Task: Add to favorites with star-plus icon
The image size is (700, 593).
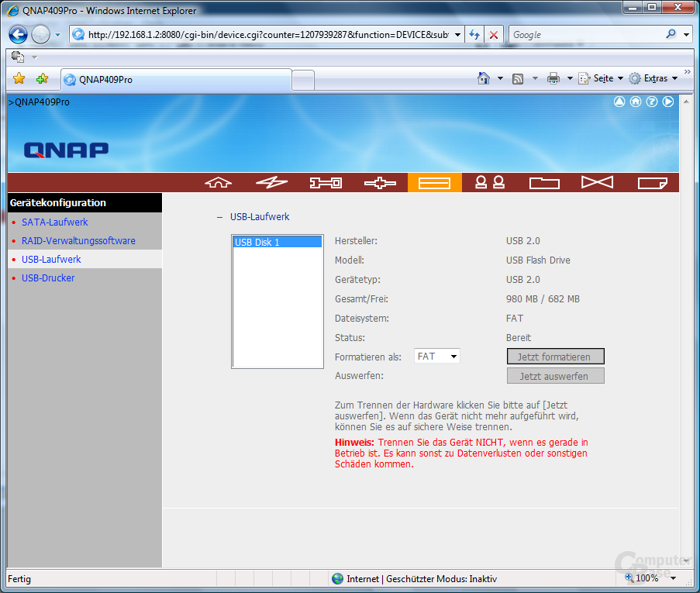Action: pyautogui.click(x=42, y=78)
